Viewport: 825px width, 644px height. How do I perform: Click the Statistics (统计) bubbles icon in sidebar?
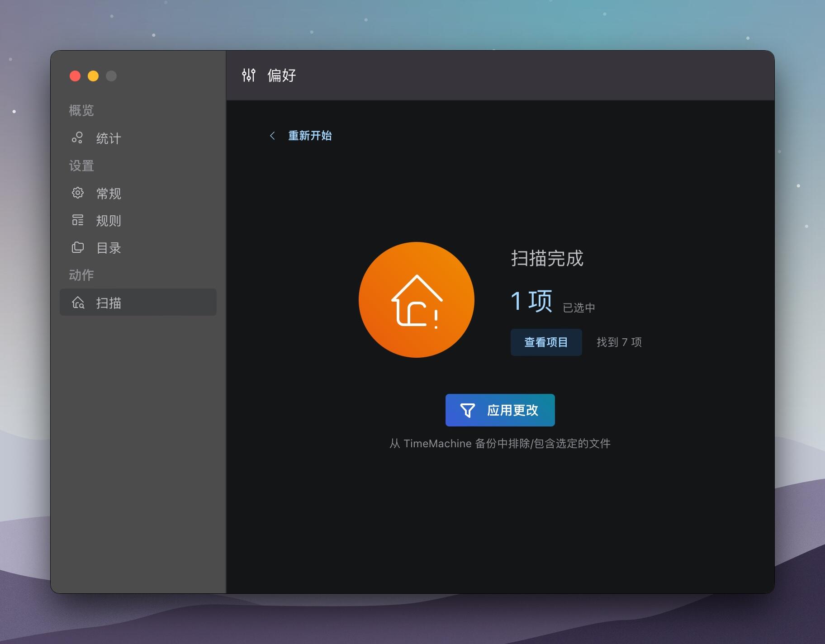[x=77, y=138]
